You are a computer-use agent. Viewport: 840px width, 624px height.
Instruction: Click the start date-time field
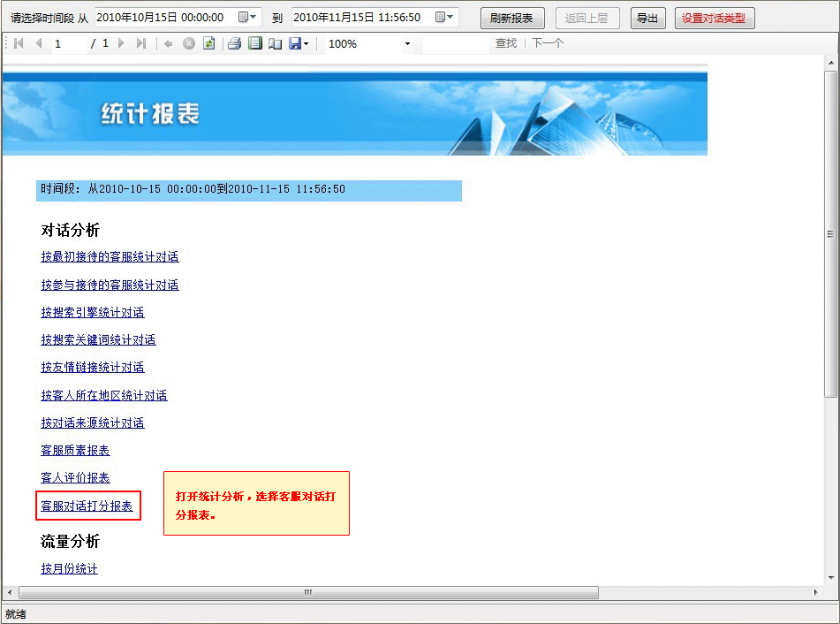coord(178,17)
